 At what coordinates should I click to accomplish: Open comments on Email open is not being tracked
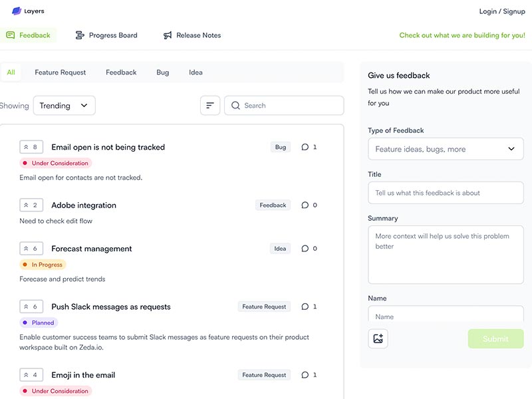pos(309,147)
